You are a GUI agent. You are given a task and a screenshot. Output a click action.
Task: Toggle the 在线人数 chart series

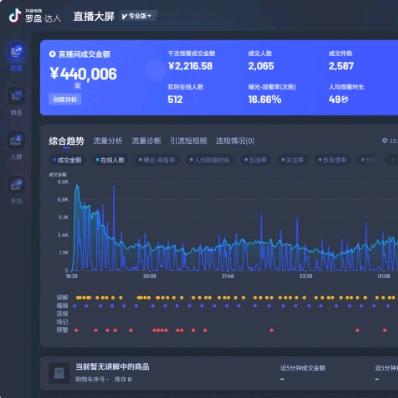110,160
